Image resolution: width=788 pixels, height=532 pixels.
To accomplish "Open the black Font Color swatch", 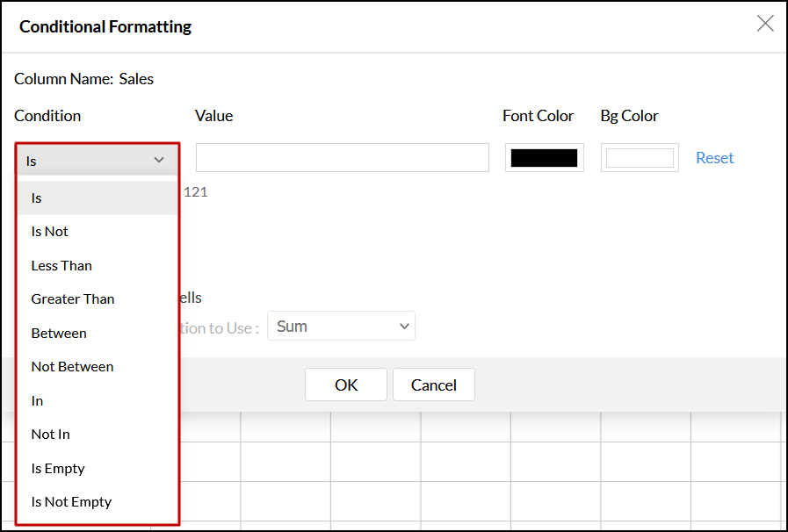I will tap(544, 158).
